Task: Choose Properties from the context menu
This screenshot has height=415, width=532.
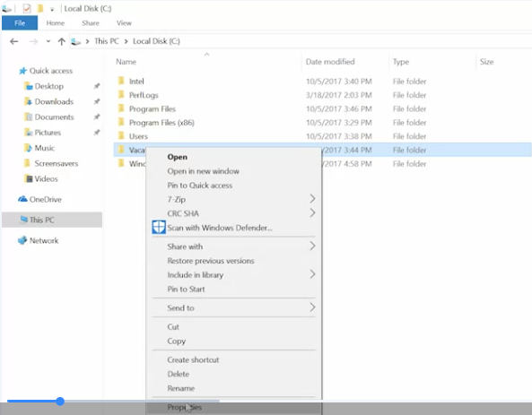Action: 184,407
